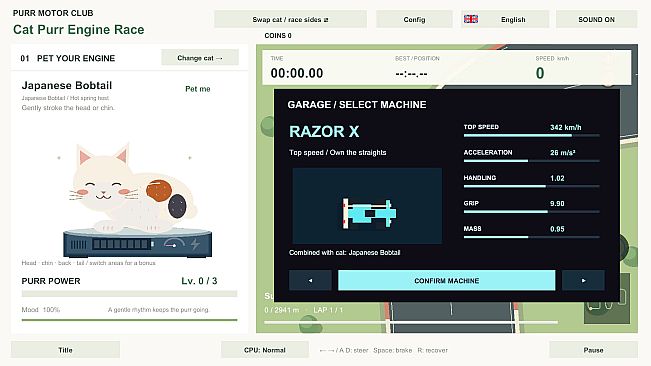Click the Pet me link
This screenshot has height=366, width=651.
(x=198, y=89)
